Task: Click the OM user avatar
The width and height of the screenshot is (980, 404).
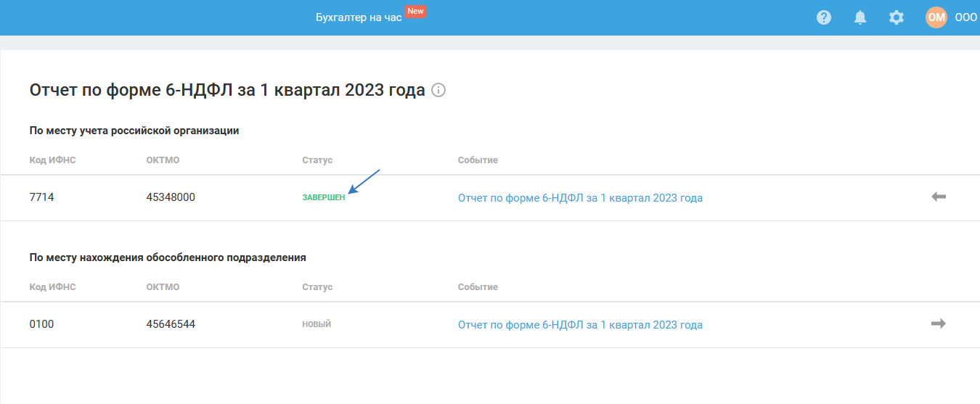Action: (x=936, y=17)
